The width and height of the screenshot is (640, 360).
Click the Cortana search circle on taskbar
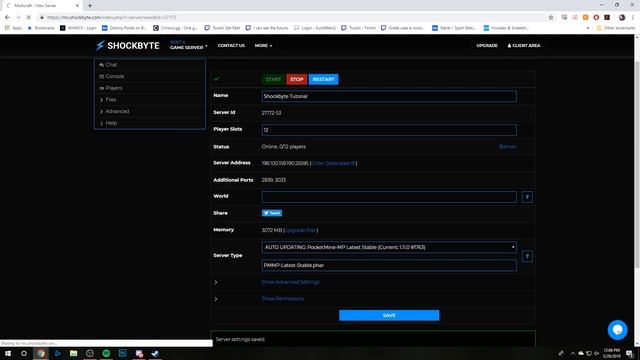click(x=24, y=353)
